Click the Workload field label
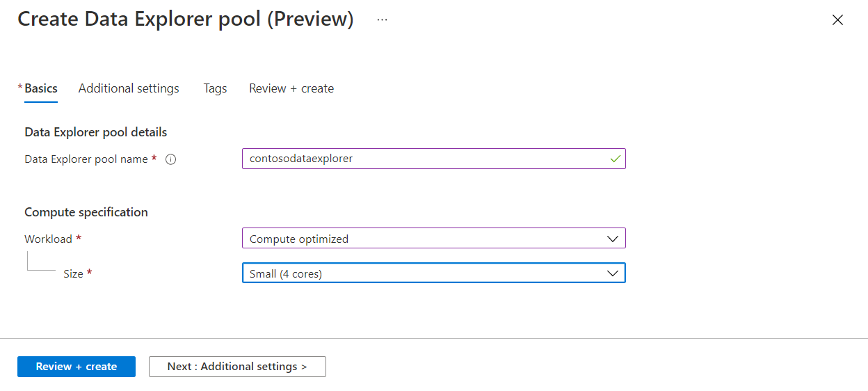 (x=49, y=239)
